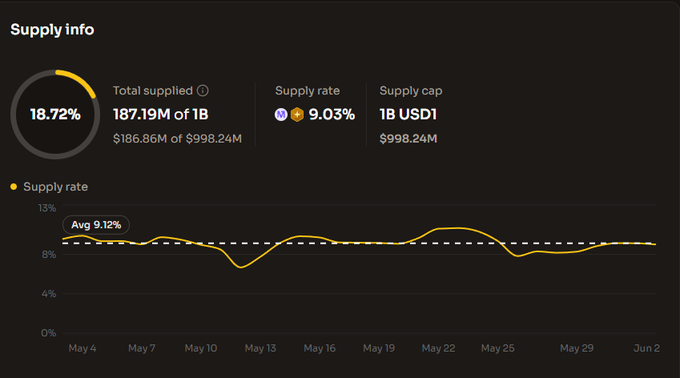Click the 187.19M of 1B value
Image resolution: width=680 pixels, height=378 pixels.
coord(160,114)
